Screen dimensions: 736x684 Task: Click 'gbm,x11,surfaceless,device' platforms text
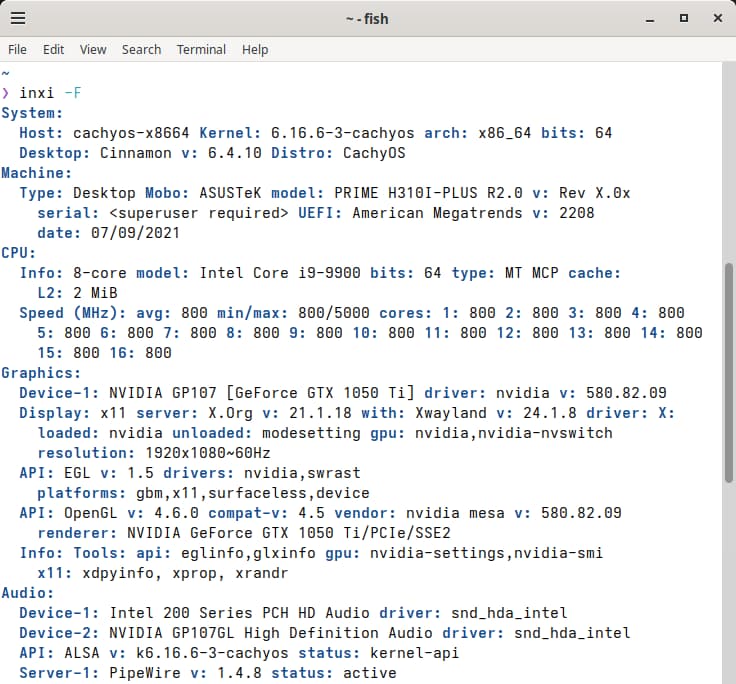(x=253, y=493)
